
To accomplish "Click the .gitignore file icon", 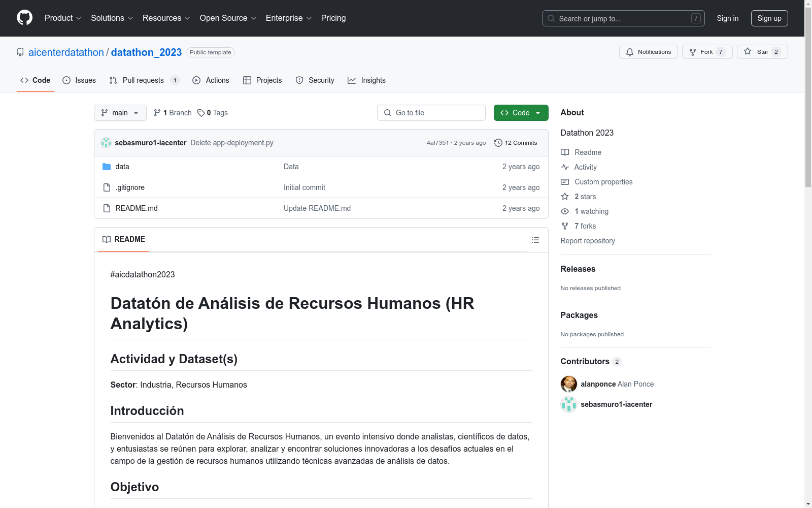I will click(x=107, y=187).
